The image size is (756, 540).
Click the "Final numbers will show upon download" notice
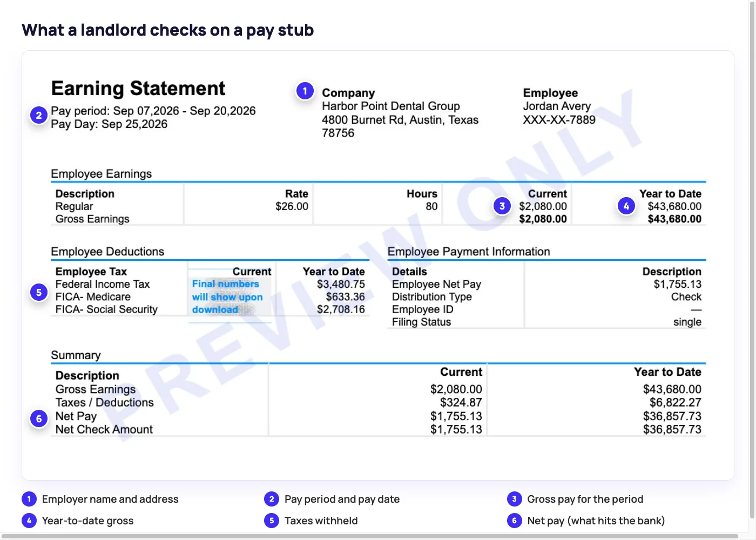(x=227, y=297)
